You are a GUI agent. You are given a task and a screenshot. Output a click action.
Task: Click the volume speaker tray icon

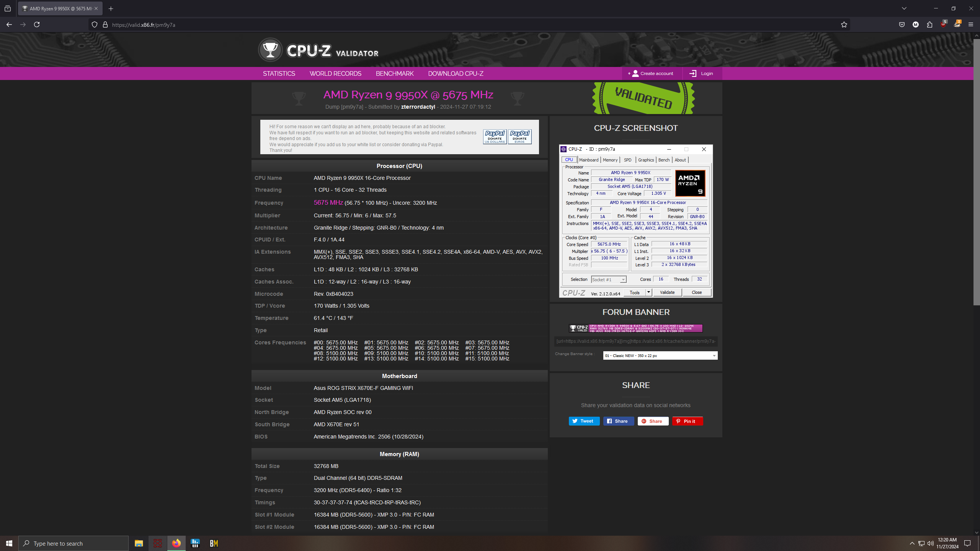(931, 543)
